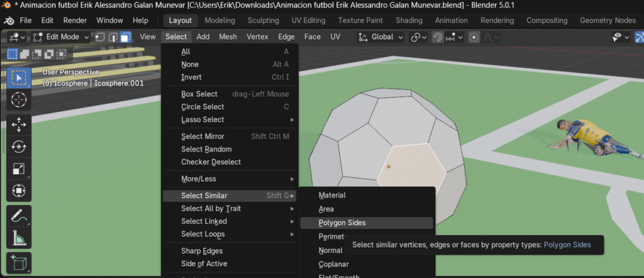Open the Face menu
The width and height of the screenshot is (644, 278).
pyautogui.click(x=312, y=37)
